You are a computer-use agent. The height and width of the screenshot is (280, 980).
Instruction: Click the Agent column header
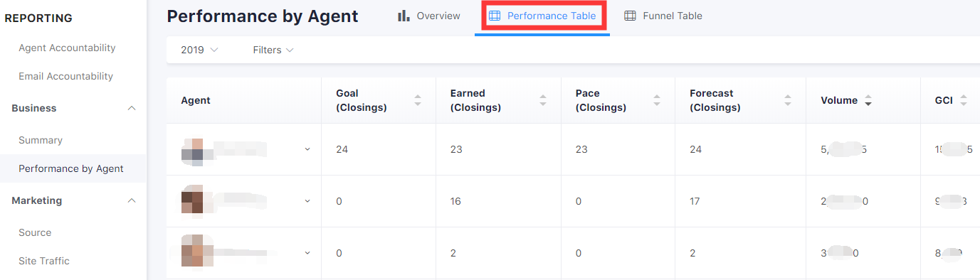pyautogui.click(x=196, y=100)
